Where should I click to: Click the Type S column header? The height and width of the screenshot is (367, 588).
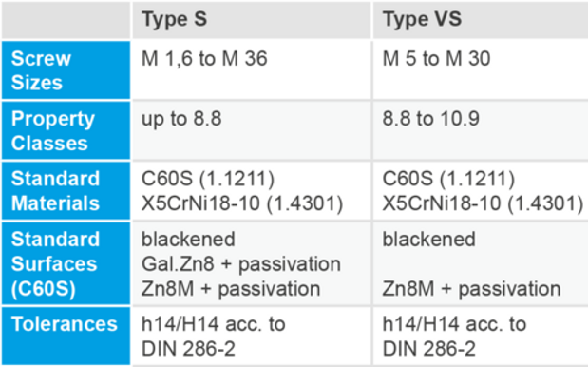(x=251, y=20)
